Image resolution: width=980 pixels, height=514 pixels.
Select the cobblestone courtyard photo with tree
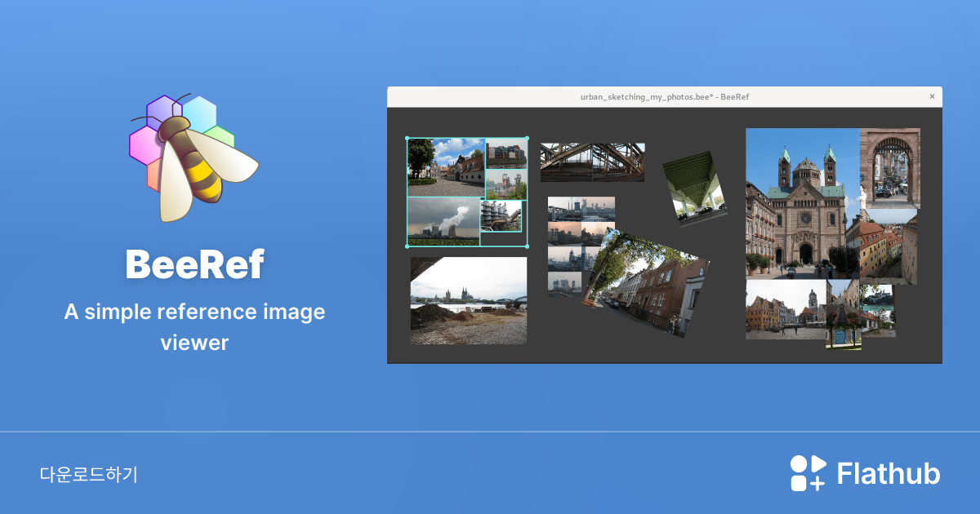pyautogui.click(x=445, y=167)
